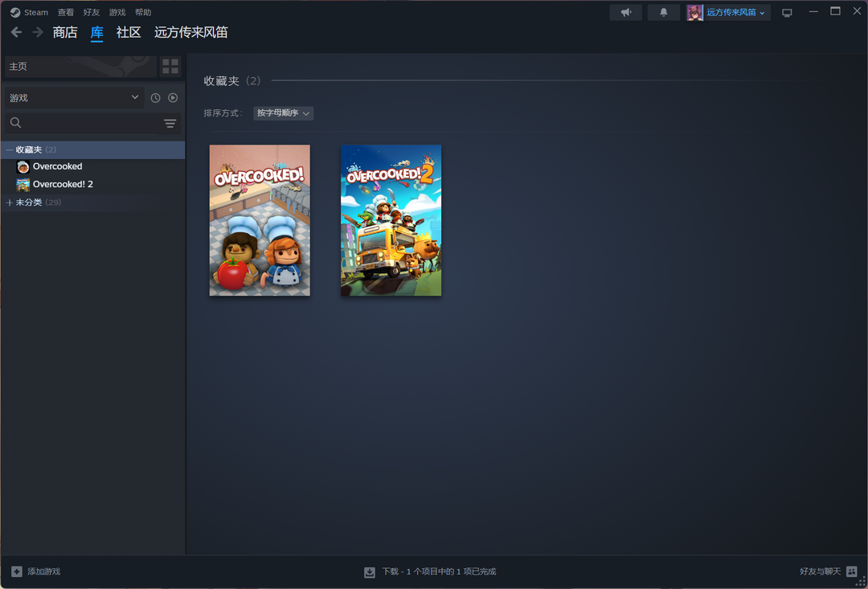Open the Steam menu

[x=36, y=12]
